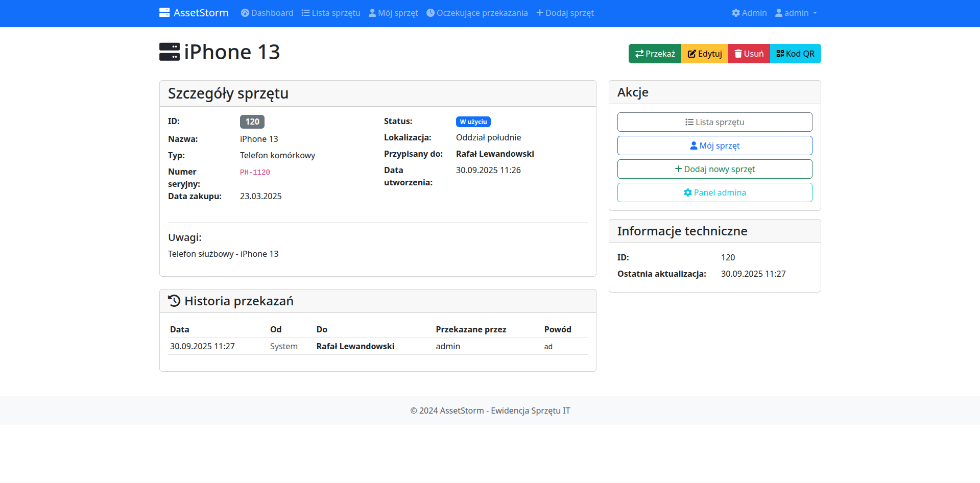Open Oczekujące przekazania via the clock icon
Screen dimensions: 980x483
click(x=429, y=13)
